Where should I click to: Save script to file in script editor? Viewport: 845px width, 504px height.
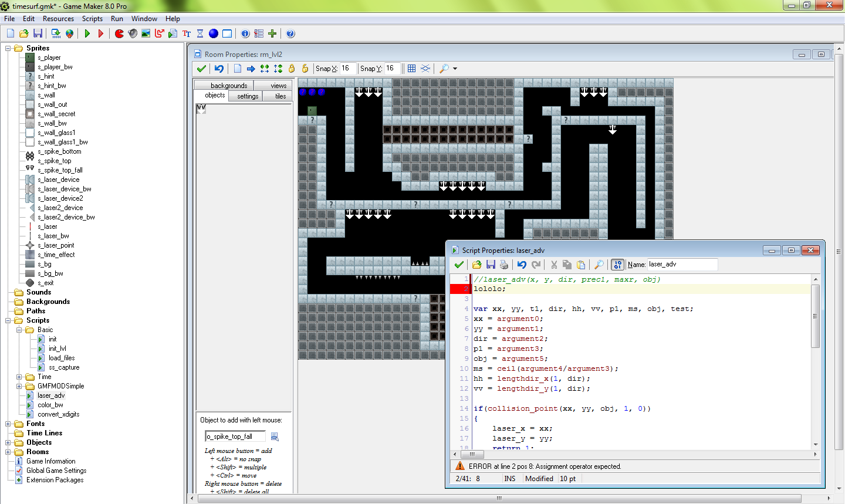[491, 265]
